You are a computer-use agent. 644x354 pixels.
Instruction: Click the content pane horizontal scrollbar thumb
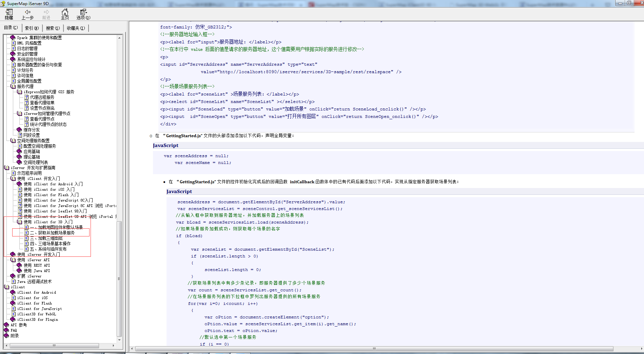click(374, 349)
